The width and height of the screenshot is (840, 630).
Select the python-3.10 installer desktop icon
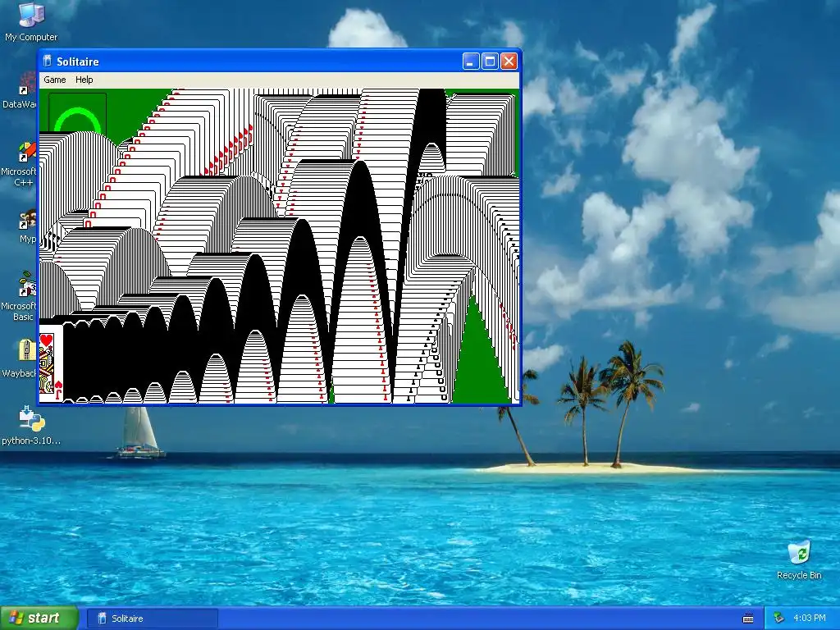pyautogui.click(x=31, y=426)
